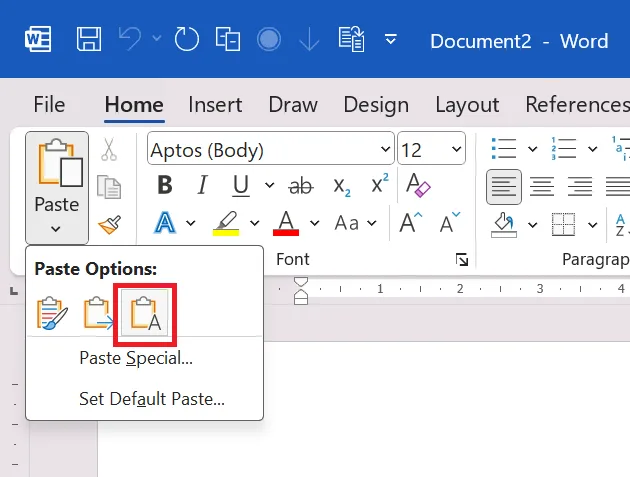Expand the font size 12 dropdown
Image resolution: width=630 pixels, height=477 pixels.
[x=456, y=151]
